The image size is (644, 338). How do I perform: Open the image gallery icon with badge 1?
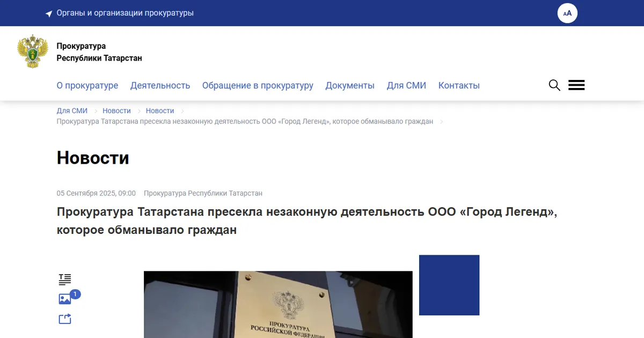[x=65, y=299]
